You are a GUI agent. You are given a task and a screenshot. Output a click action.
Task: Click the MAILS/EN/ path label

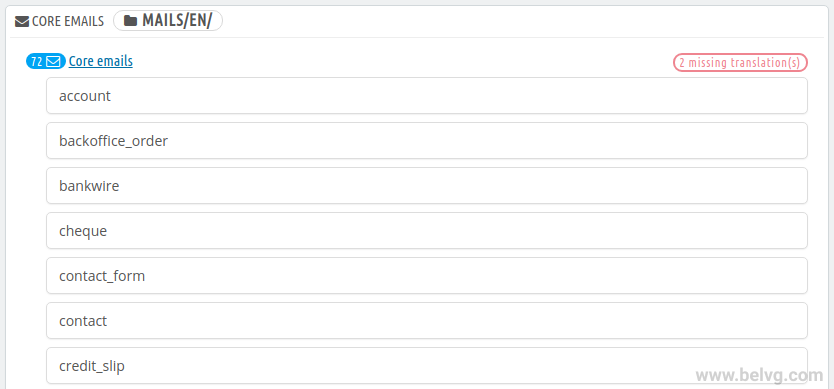tap(177, 21)
